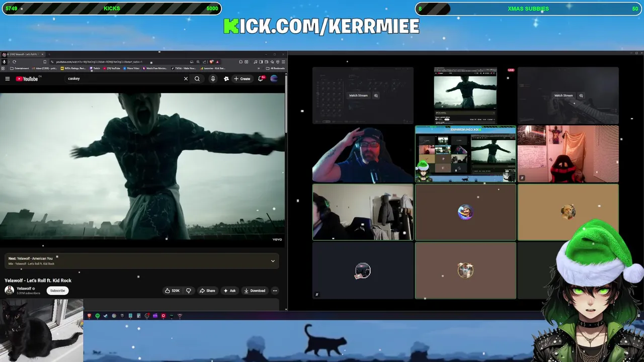Click the Brave browser taskbar icon
Viewport: 644px width, 362px height.
[x=89, y=316]
